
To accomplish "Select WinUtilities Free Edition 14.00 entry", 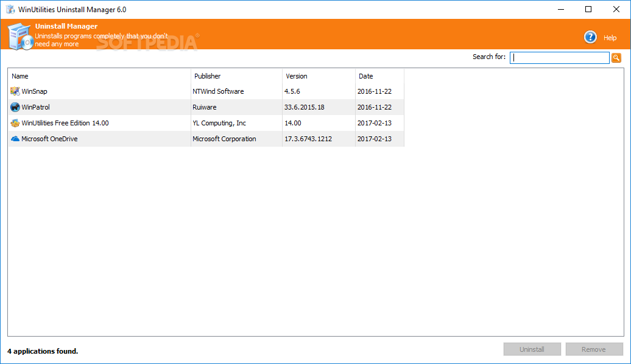I will 65,123.
